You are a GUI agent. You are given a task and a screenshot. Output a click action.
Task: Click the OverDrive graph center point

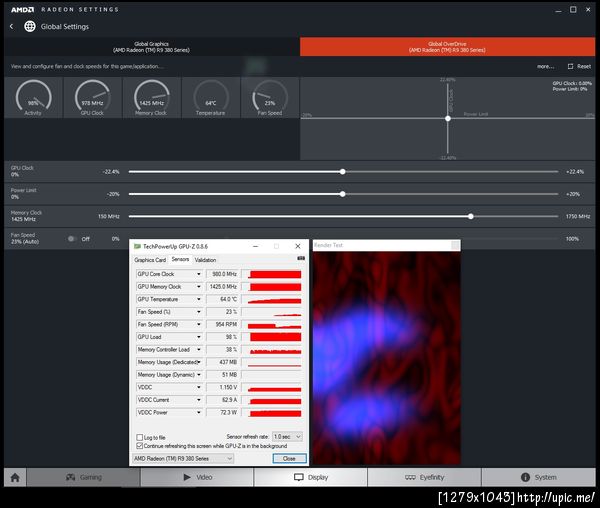click(448, 119)
